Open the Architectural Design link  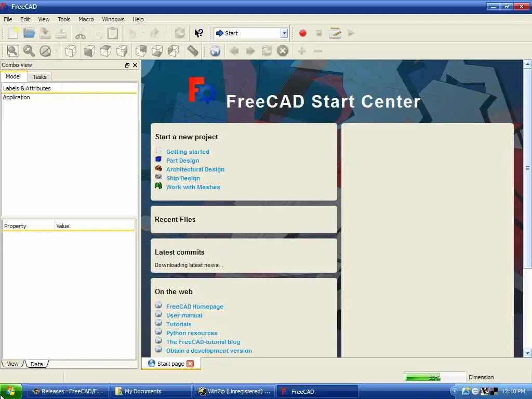pos(195,169)
